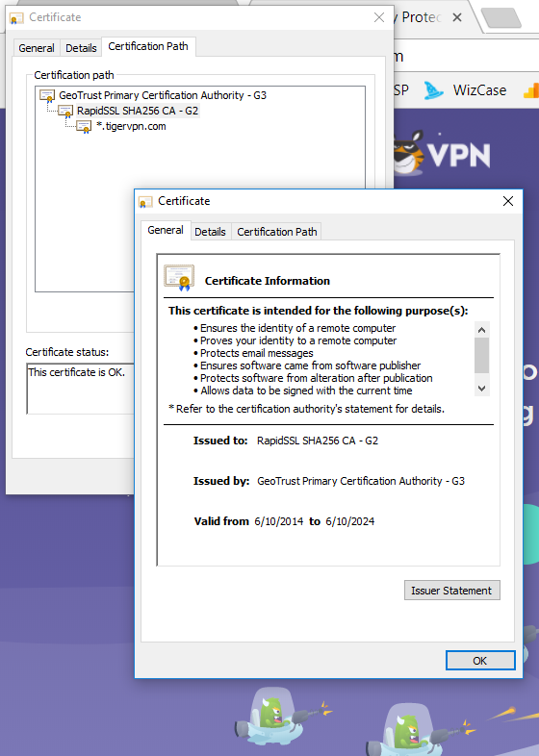Open Details tab in back Certificate window
The image size is (539, 756).
coord(81,48)
